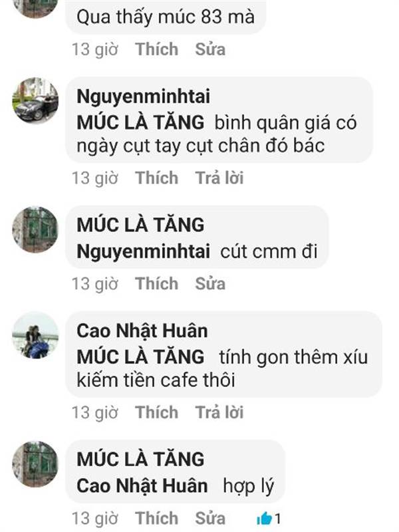Edit the 'cút cmm đi' comment via Sửa
This screenshot has width=399, height=532.
(x=210, y=283)
